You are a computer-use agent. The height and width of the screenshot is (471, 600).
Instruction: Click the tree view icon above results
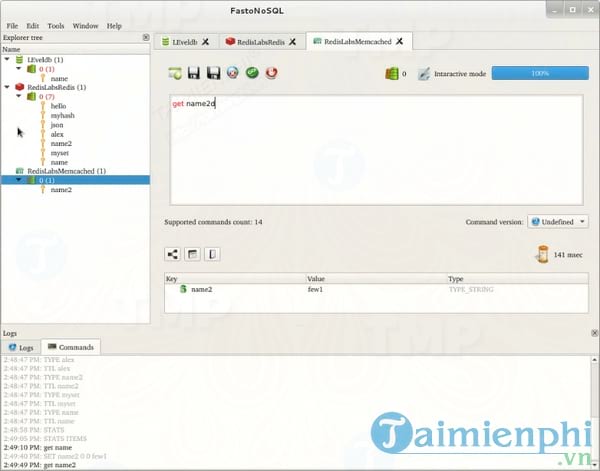pos(173,254)
